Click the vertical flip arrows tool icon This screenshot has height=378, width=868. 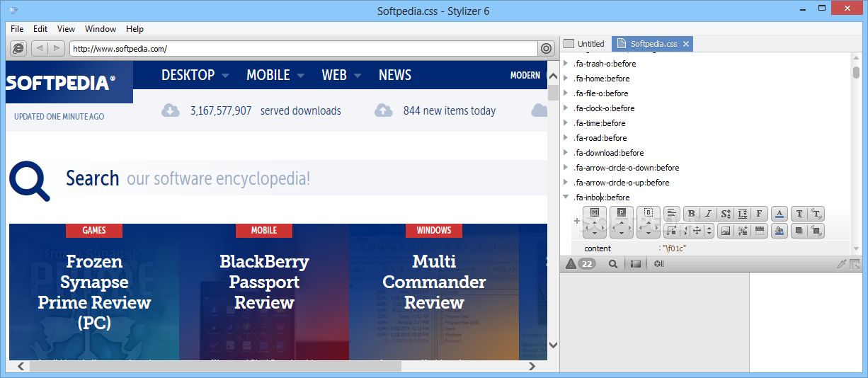(685, 231)
